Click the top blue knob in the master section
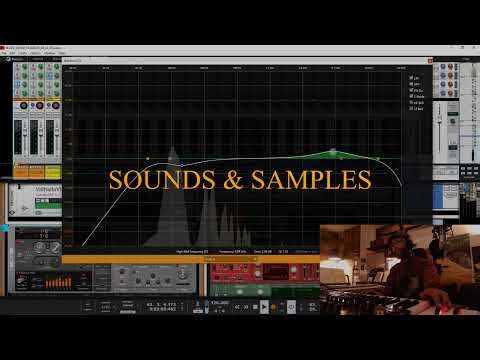Screen dimensions: 480x360 pos(443,67)
